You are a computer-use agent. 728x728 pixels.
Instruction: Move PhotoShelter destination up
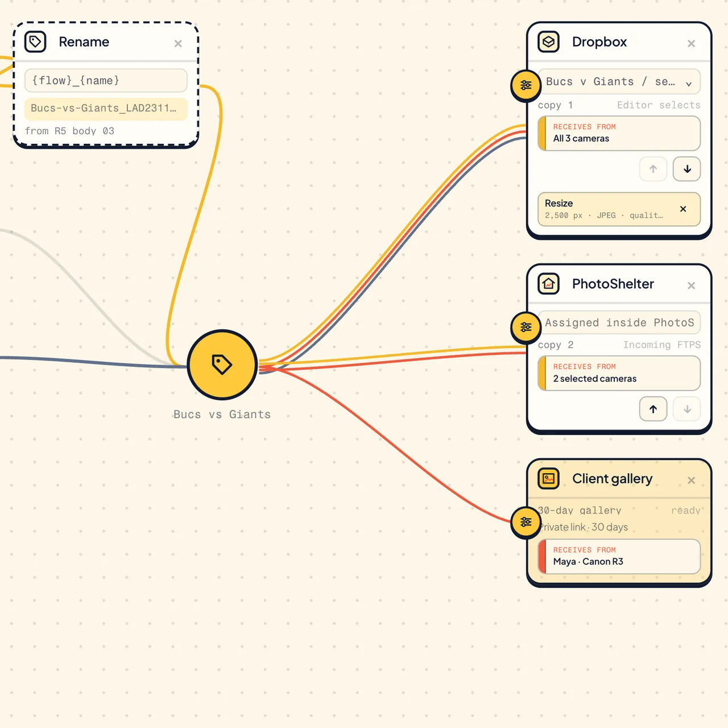click(x=653, y=409)
